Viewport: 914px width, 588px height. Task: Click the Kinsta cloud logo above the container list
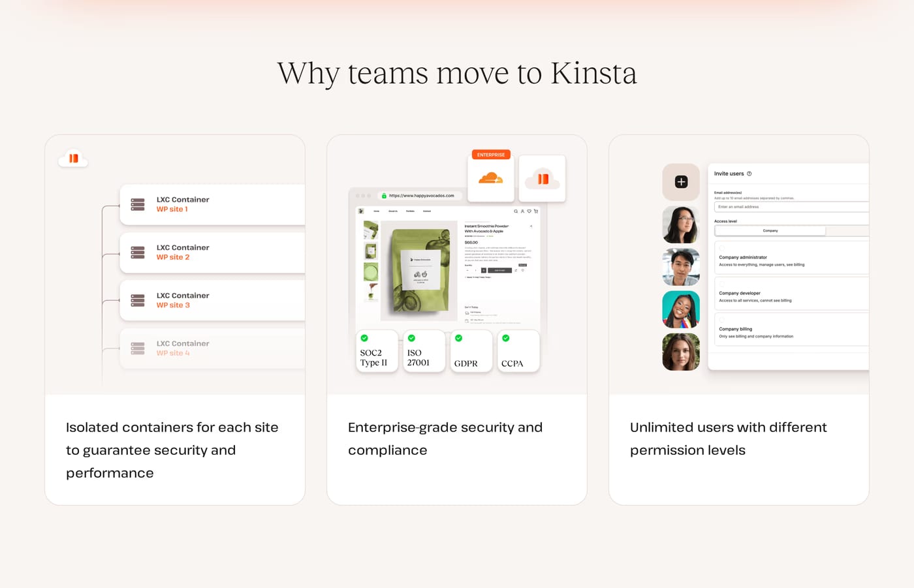point(73,159)
